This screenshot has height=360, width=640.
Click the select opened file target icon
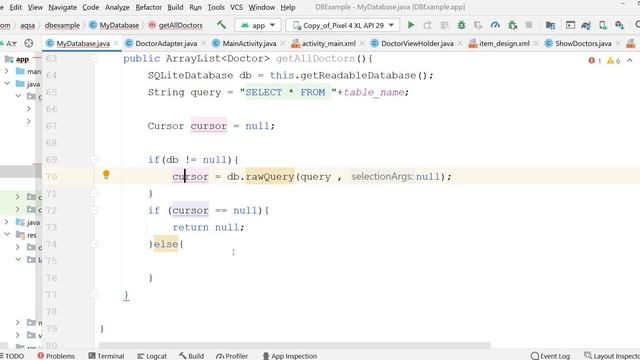click(29, 43)
